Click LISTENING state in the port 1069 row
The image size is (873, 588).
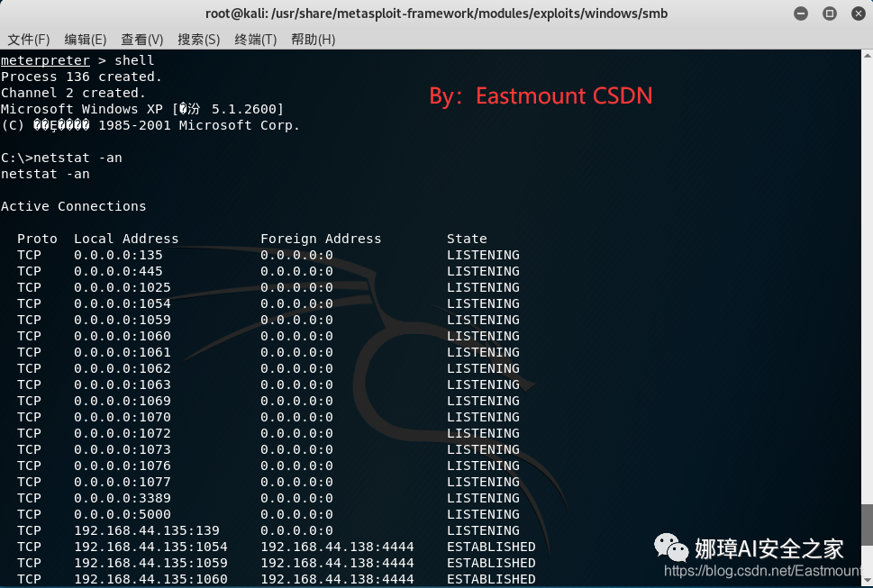tap(483, 401)
